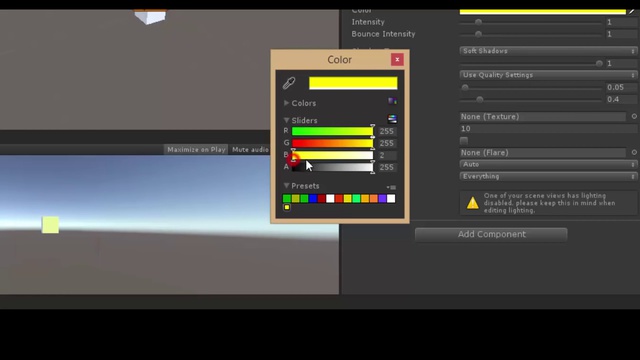This screenshot has width=640, height=360.
Task: Open the Soft Shadows dropdown
Action: click(548, 51)
